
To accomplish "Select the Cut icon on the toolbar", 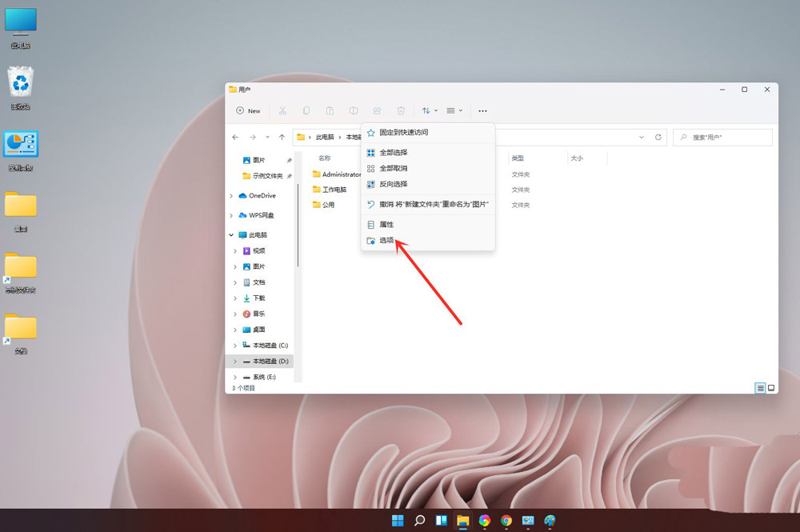I will pos(282,110).
